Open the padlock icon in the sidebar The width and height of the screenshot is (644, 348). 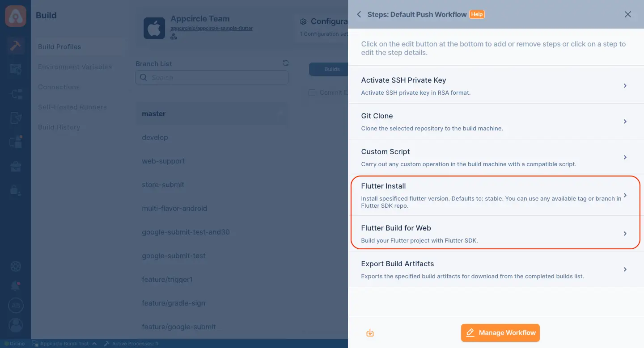(16, 190)
